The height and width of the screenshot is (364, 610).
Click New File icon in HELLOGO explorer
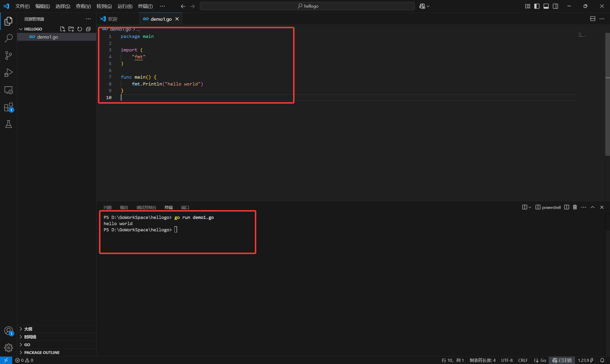click(x=62, y=29)
